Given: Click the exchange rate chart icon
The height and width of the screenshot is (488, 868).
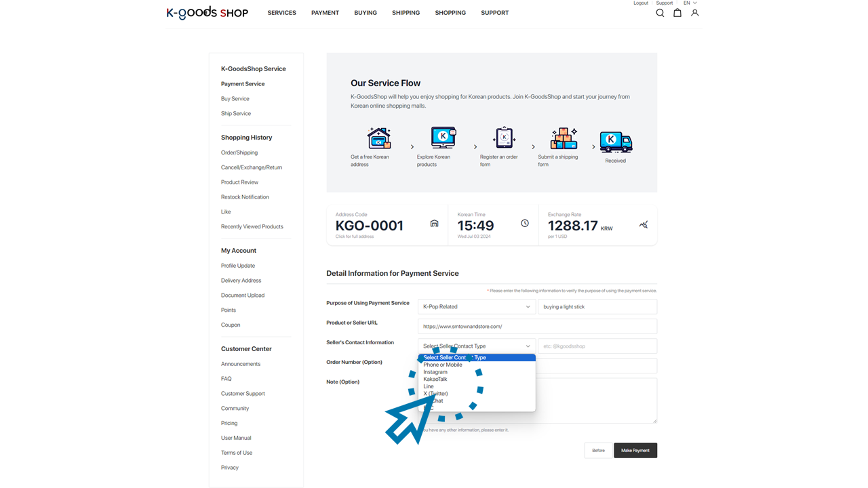Looking at the screenshot, I should [644, 224].
